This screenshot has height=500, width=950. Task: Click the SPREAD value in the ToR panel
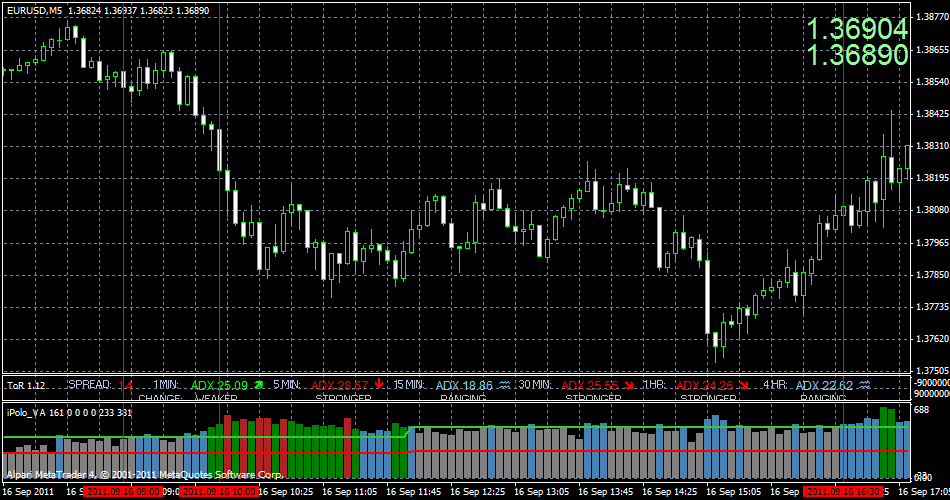point(126,385)
